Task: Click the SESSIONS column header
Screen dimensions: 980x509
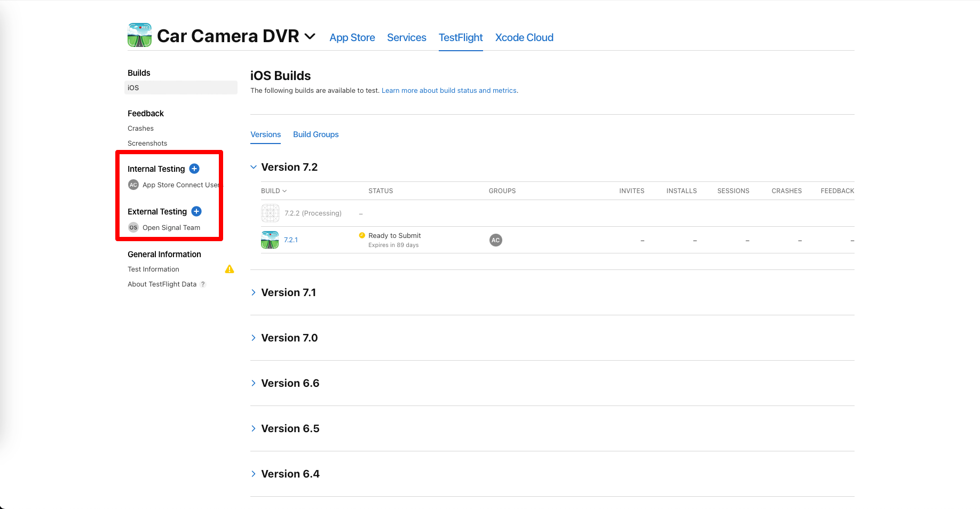Action: [x=733, y=191]
